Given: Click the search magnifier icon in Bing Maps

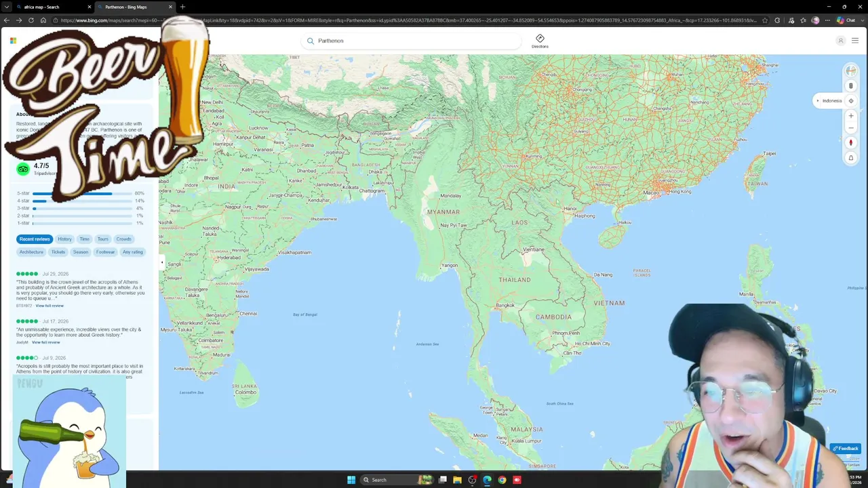Looking at the screenshot, I should pyautogui.click(x=311, y=41).
